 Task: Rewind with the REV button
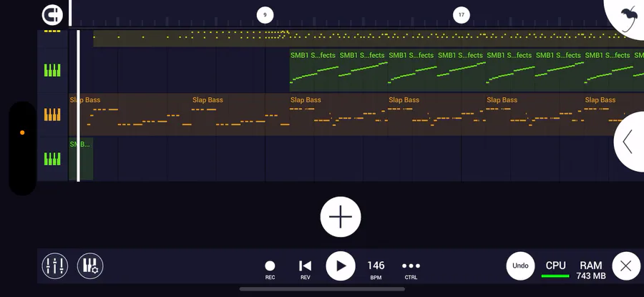[x=305, y=270]
